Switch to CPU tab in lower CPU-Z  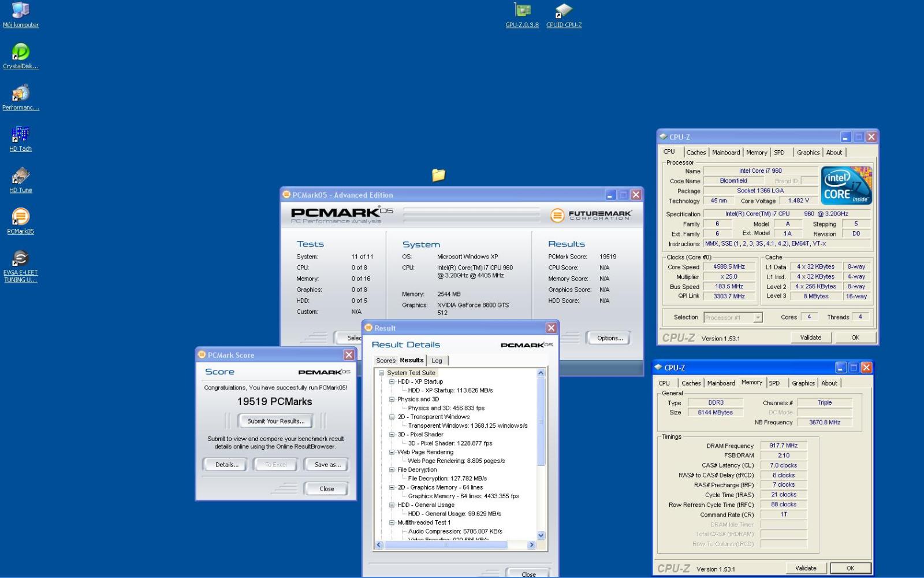(x=664, y=383)
